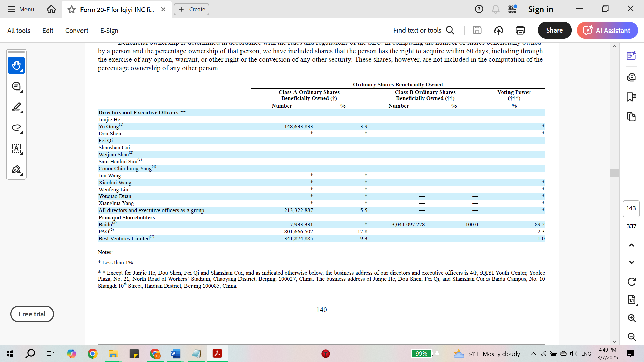Click the vertical scrollbar thumb
Viewport: 644px width, 362px height.
(614, 173)
